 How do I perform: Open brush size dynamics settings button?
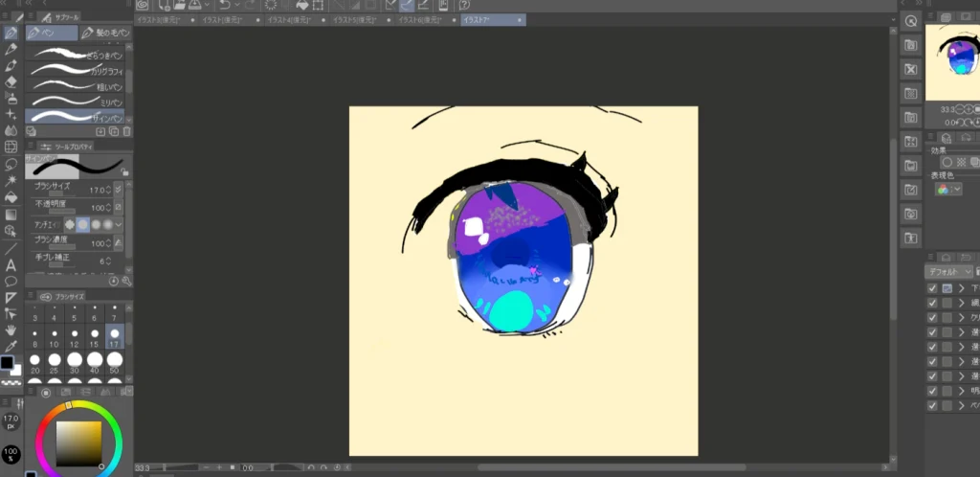(x=119, y=190)
